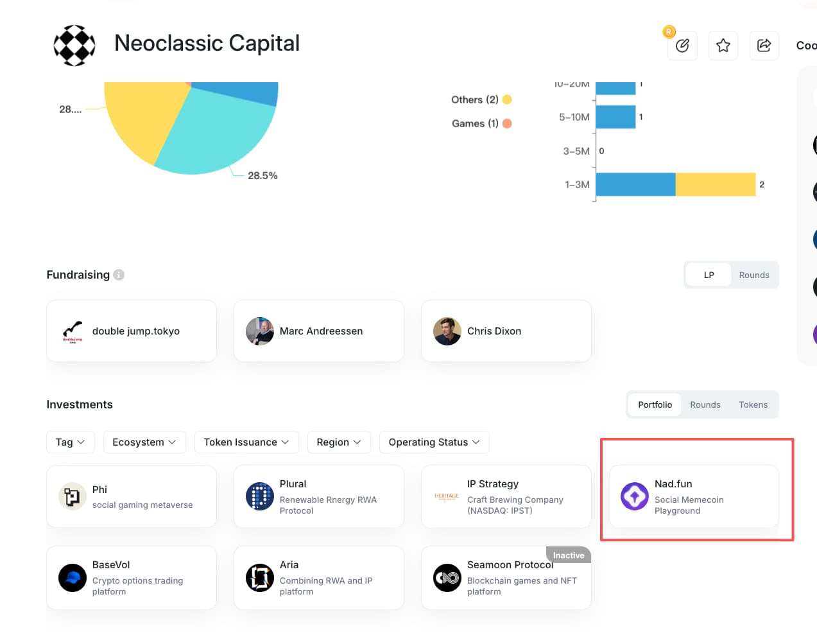The height and width of the screenshot is (644, 817).
Task: Toggle the Others legend item
Action: point(481,100)
